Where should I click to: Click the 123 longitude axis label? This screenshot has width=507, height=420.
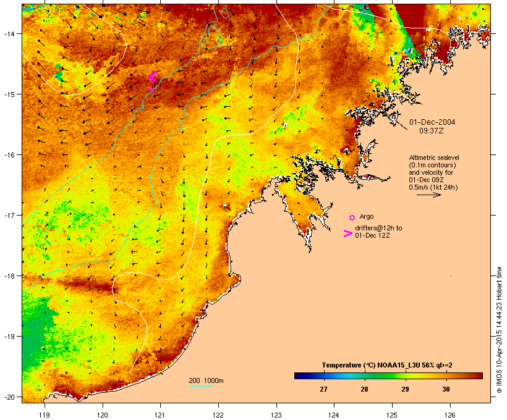276,415
